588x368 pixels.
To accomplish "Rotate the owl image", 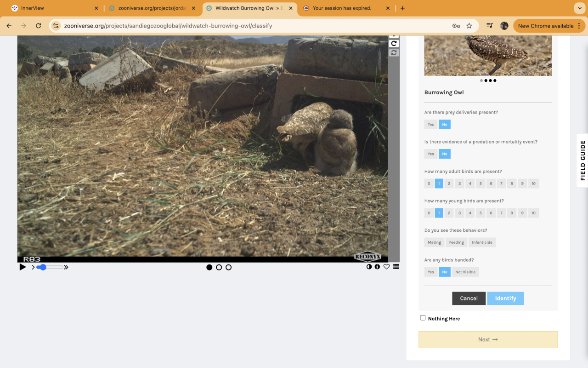I will pyautogui.click(x=394, y=43).
